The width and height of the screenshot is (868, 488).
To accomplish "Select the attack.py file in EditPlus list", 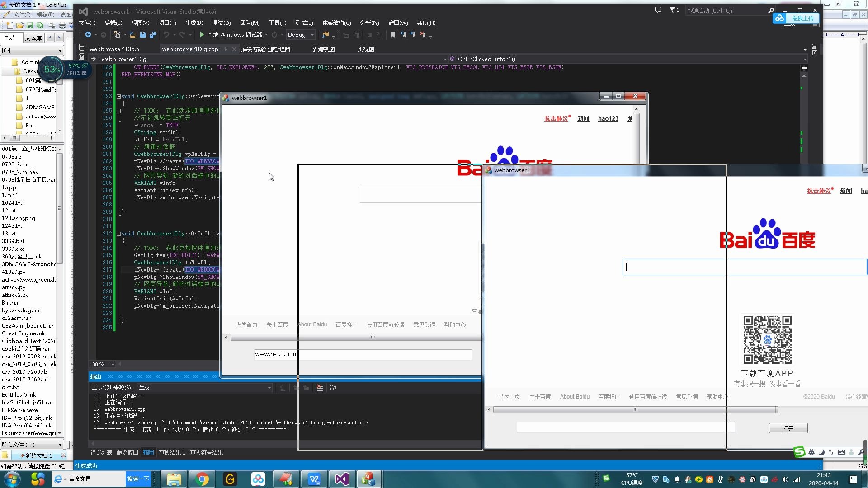I will coord(14,287).
